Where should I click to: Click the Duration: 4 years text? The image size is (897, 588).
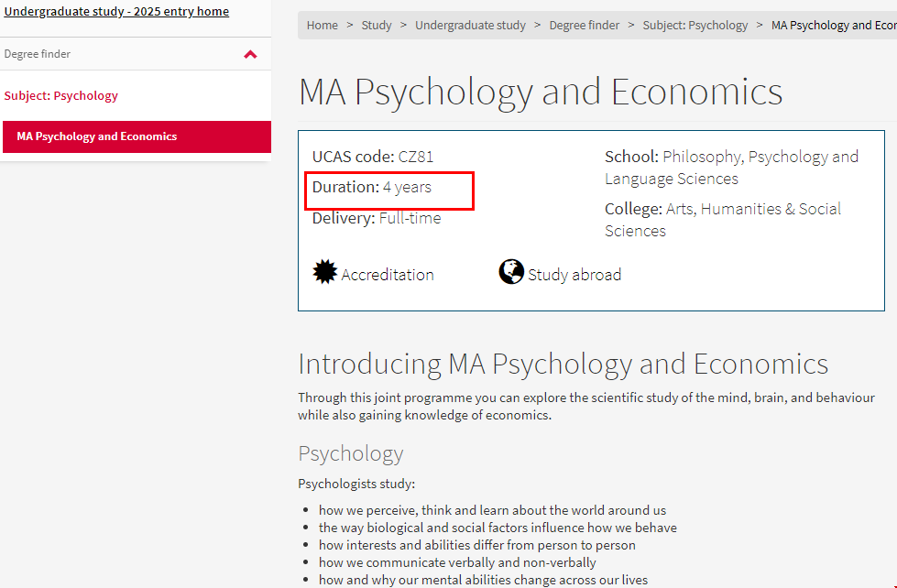[372, 187]
